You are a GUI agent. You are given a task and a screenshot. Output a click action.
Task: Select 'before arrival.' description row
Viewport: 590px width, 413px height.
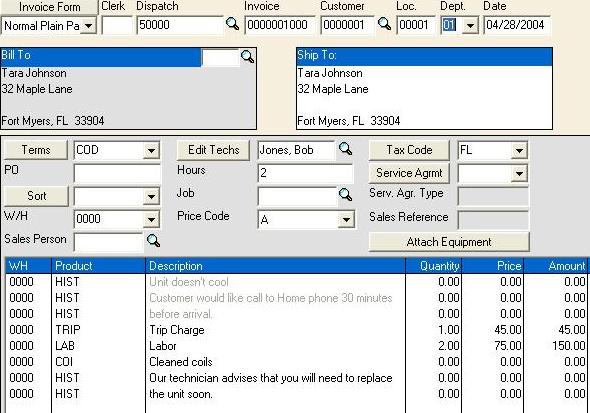275,314
